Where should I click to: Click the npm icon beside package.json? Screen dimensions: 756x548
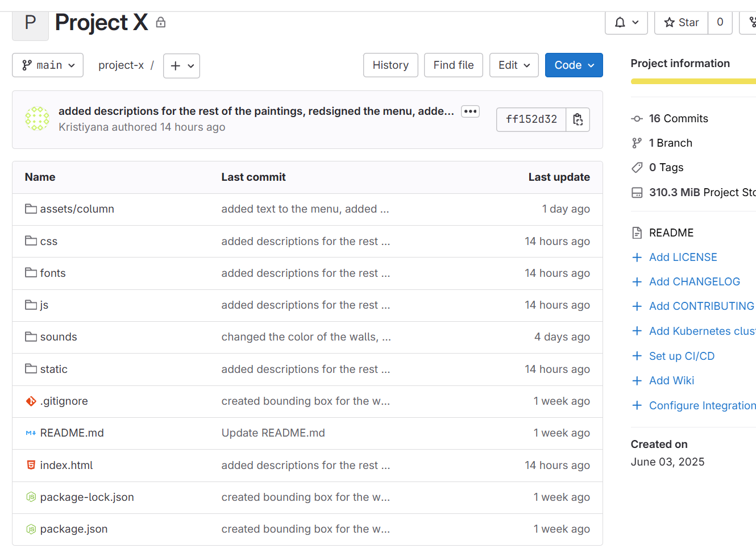[30, 529]
